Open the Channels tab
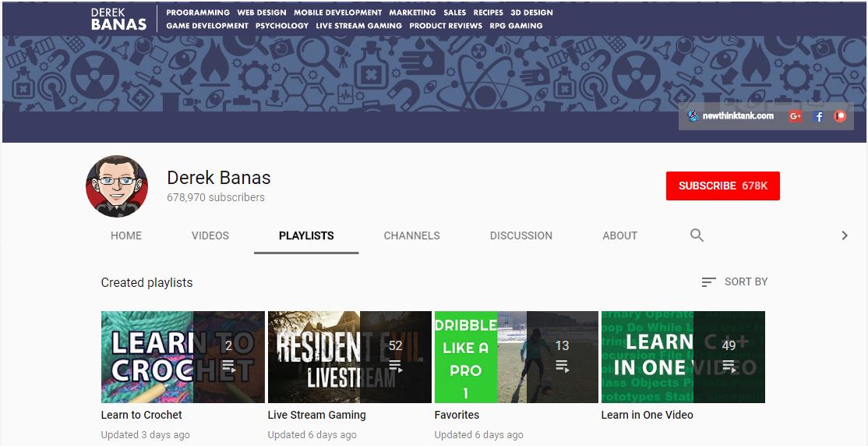The height and width of the screenshot is (446, 868). point(412,235)
